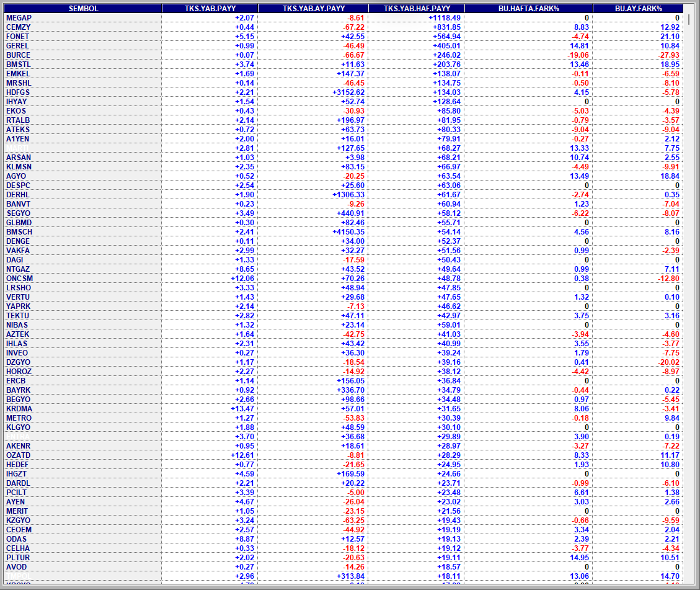Select the PLTUR symbol

coord(18,558)
